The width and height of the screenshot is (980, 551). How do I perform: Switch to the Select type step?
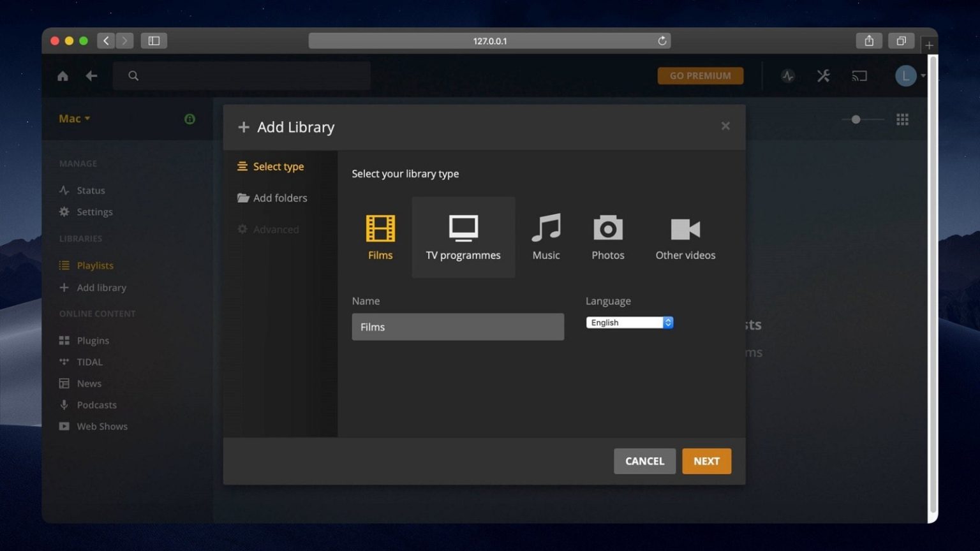click(x=278, y=166)
